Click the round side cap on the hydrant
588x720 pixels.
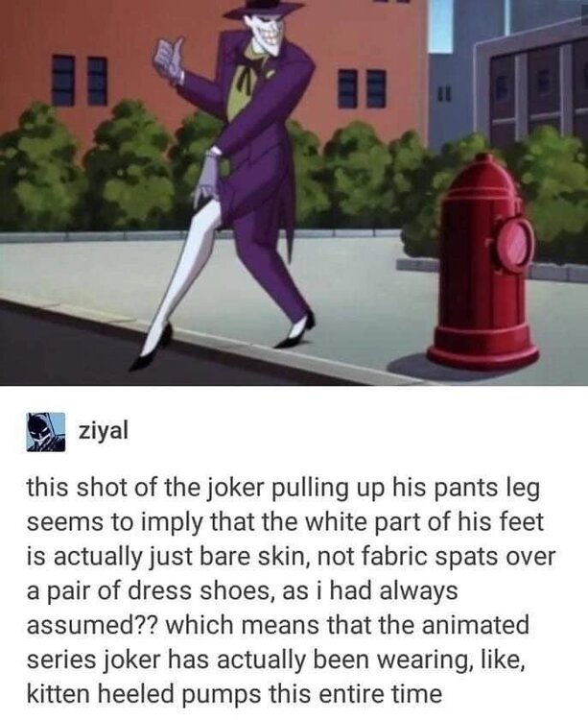point(517,243)
